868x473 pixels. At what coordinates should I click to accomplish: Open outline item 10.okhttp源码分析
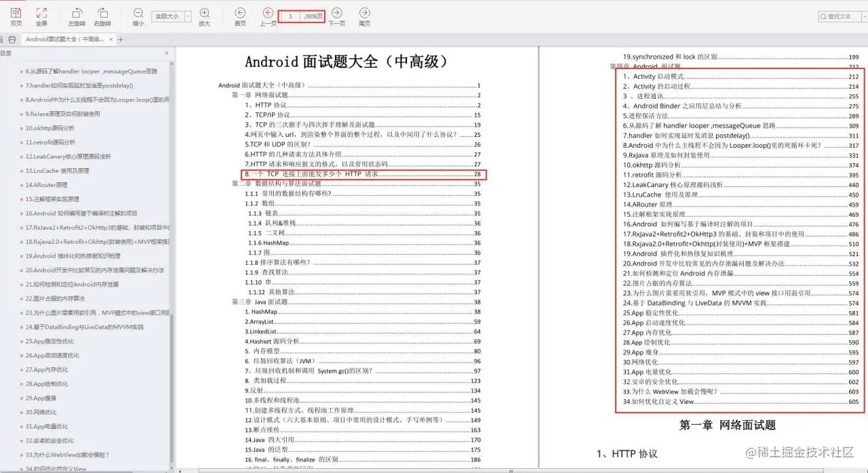50,128
